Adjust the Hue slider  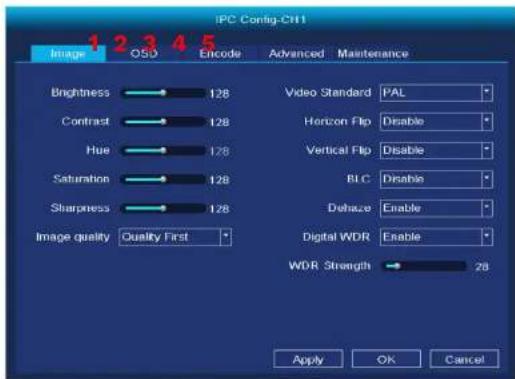[163, 151]
